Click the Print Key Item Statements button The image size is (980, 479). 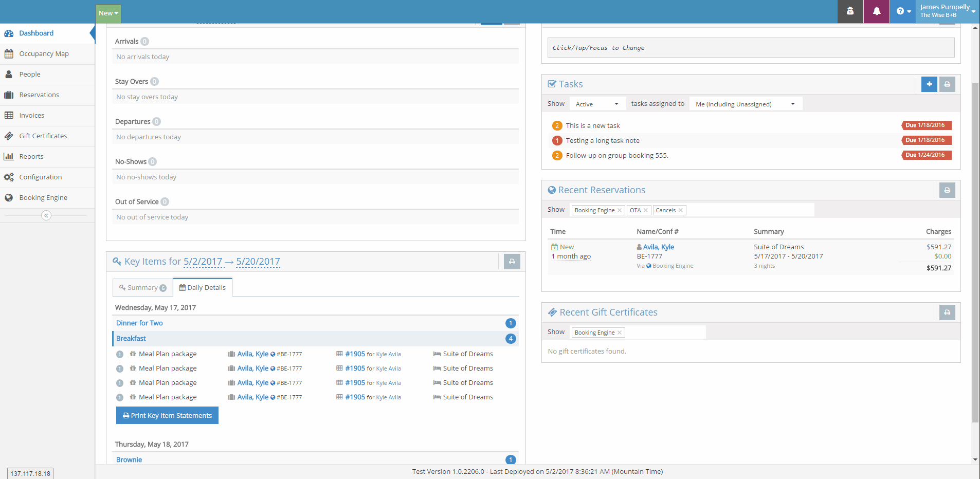[x=167, y=415]
